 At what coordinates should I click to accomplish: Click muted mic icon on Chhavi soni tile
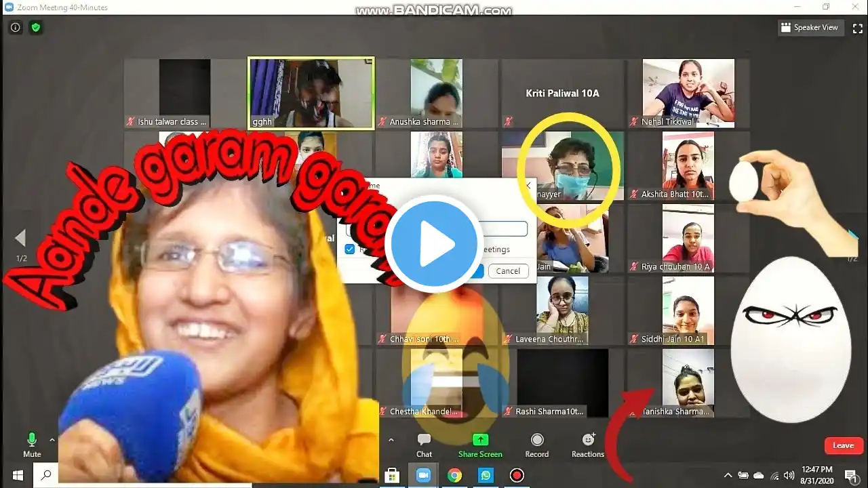383,339
